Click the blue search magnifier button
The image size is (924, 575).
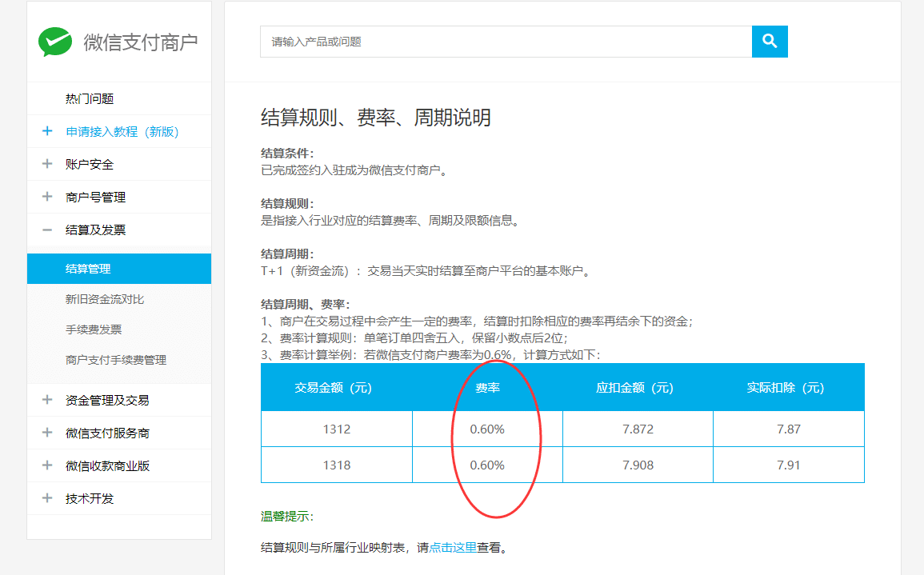(x=770, y=42)
